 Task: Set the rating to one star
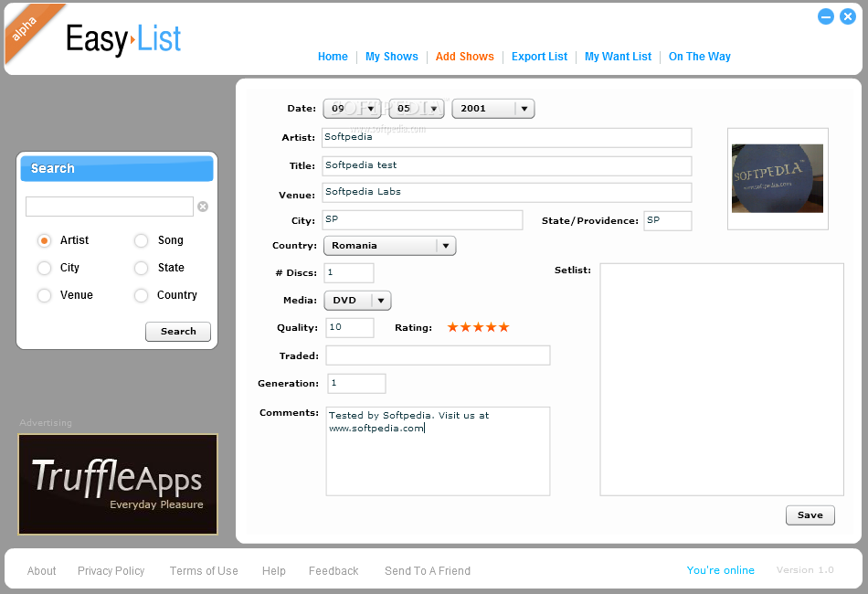click(453, 327)
